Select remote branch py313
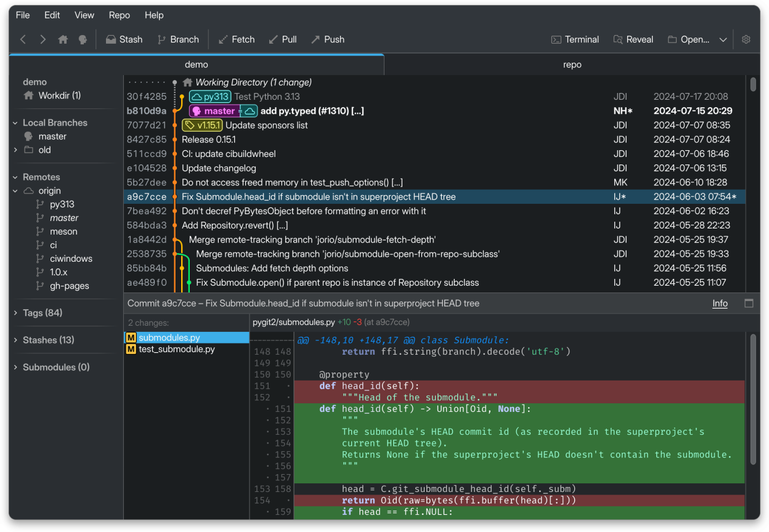 pyautogui.click(x=62, y=204)
